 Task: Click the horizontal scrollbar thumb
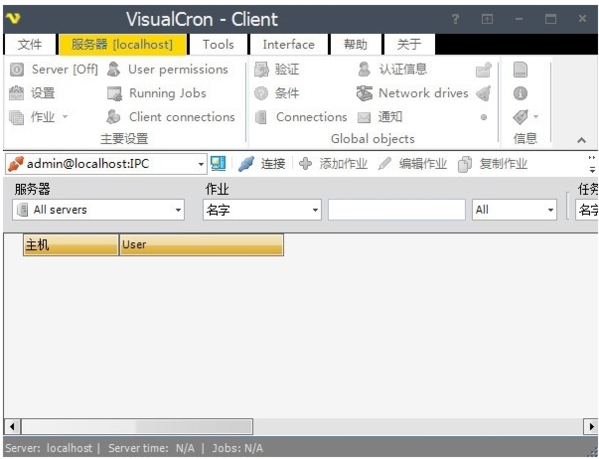pos(137,426)
